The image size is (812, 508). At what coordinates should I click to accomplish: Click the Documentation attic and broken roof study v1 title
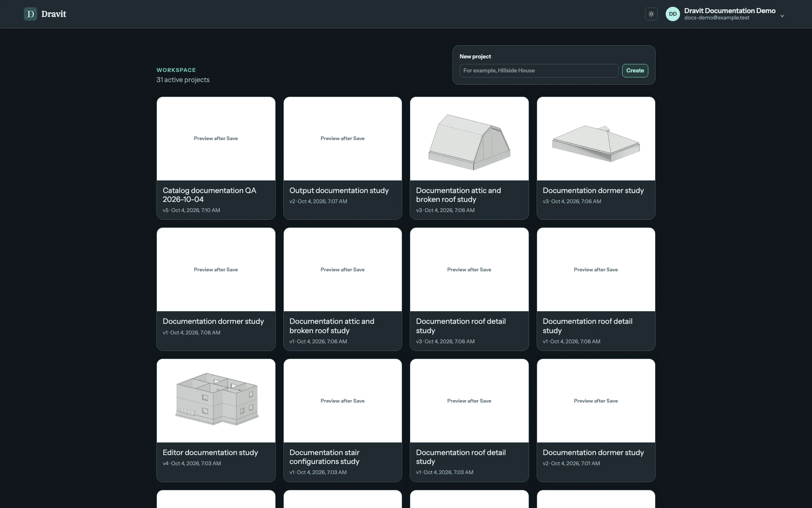point(332,326)
